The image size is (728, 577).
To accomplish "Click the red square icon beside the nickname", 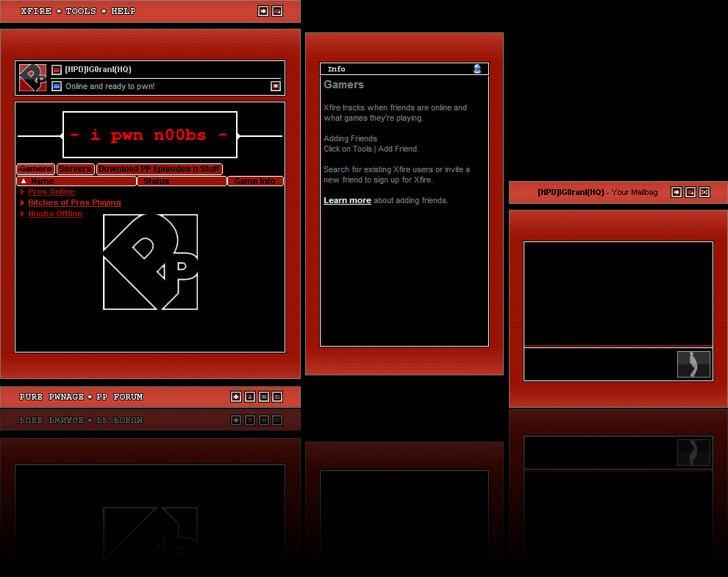I will (57, 70).
